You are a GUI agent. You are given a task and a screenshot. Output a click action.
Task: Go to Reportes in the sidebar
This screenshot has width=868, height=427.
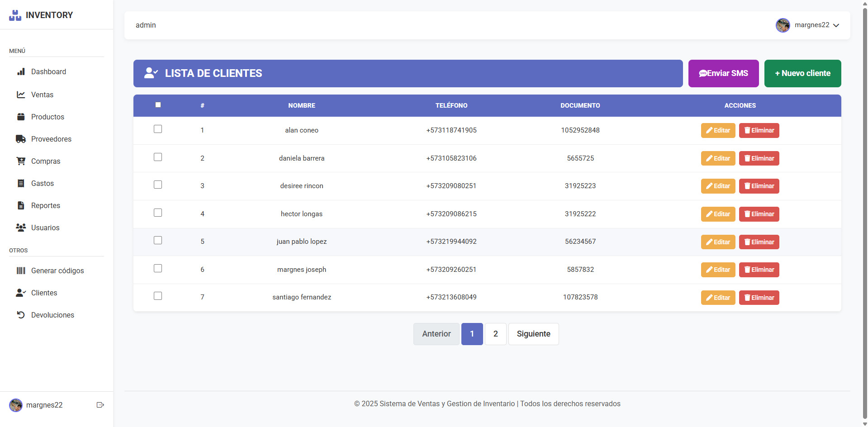click(45, 205)
